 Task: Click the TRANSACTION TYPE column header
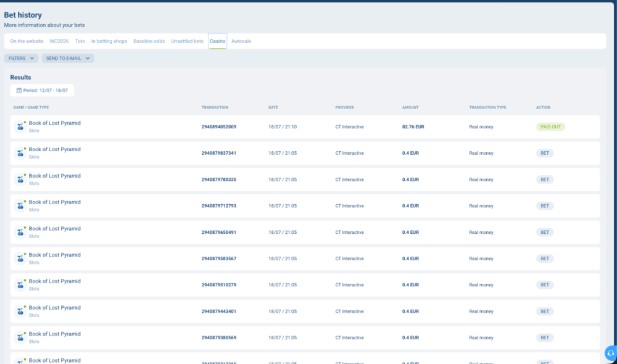487,107
